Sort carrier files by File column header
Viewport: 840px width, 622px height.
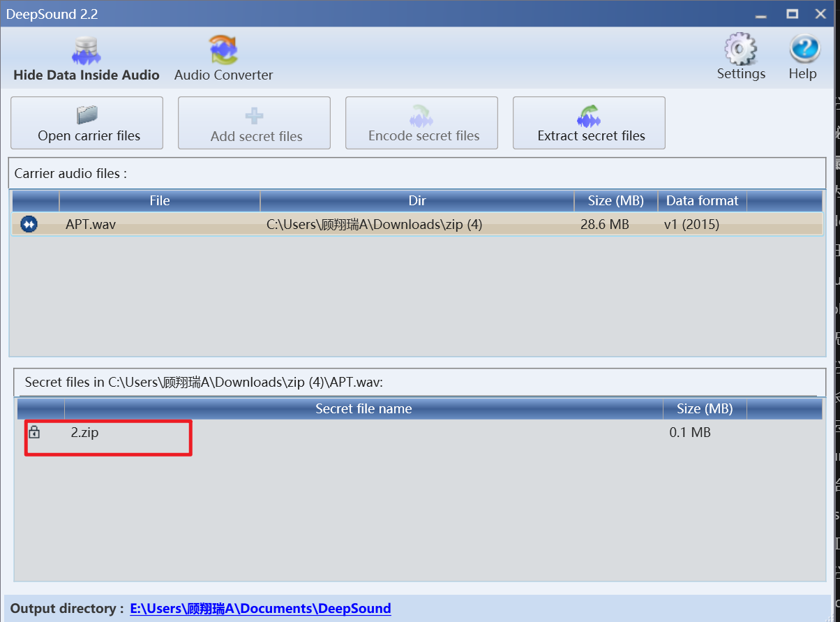click(160, 201)
